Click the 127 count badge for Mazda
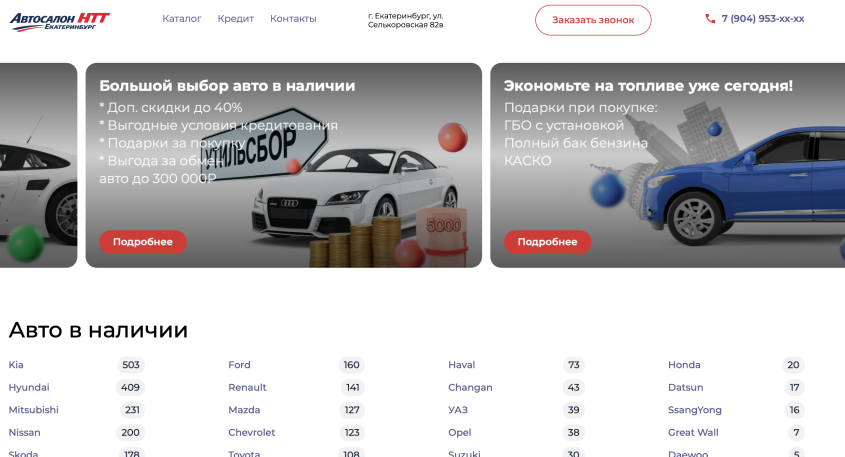 [x=352, y=410]
